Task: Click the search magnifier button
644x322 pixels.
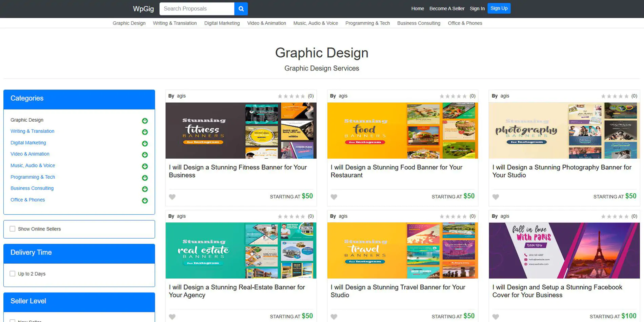Action: point(241,9)
